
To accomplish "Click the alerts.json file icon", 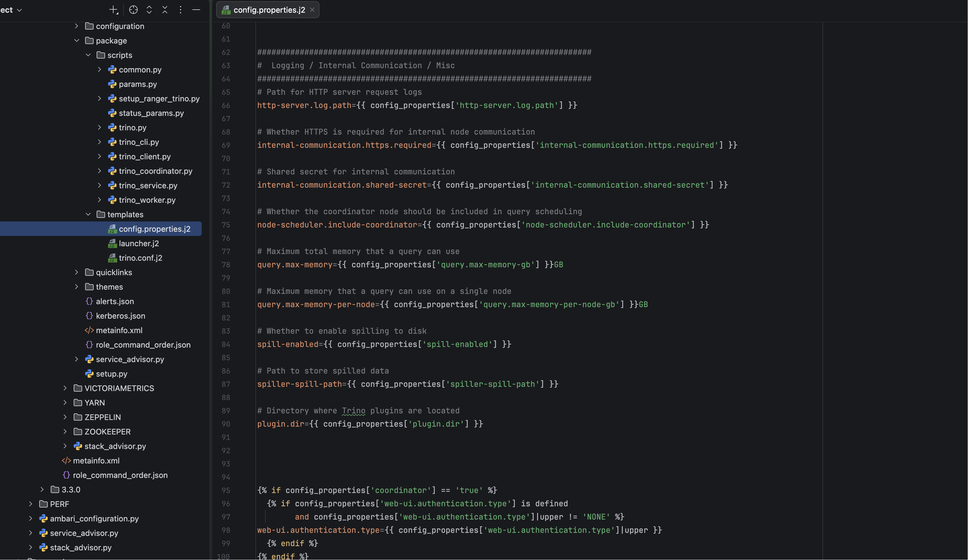I will point(89,301).
